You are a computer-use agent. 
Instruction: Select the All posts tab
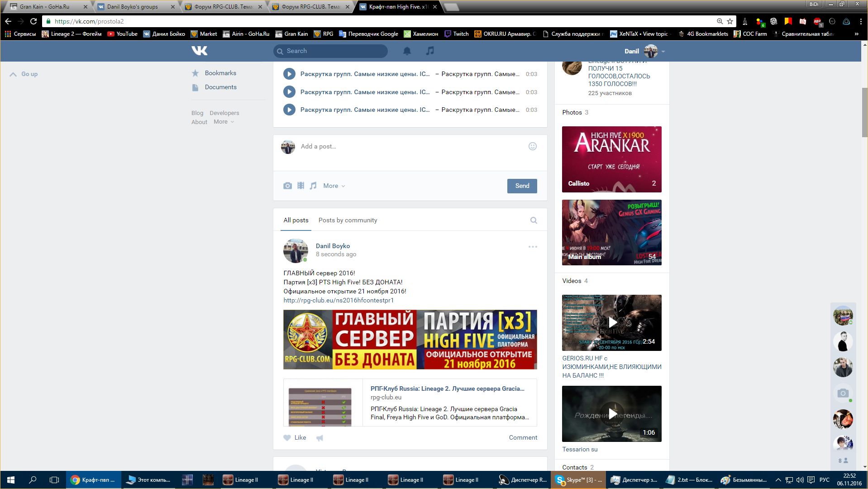click(296, 220)
